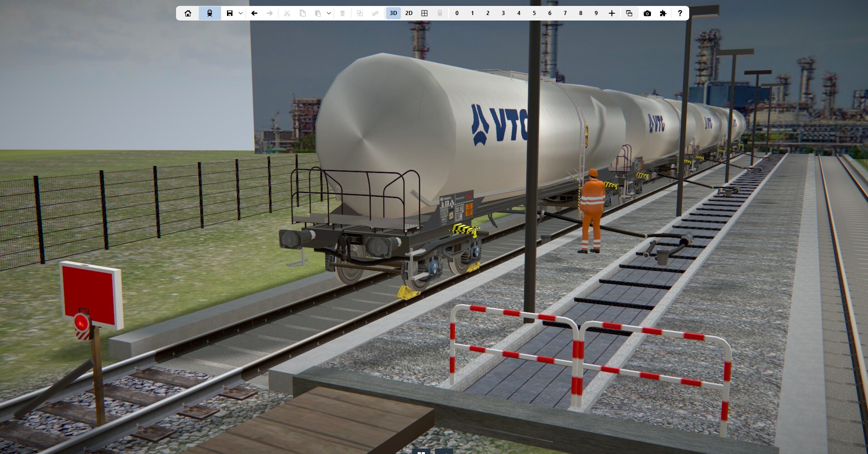This screenshot has width=868, height=454.
Task: Copy the selection using the copy icon
Action: click(303, 13)
